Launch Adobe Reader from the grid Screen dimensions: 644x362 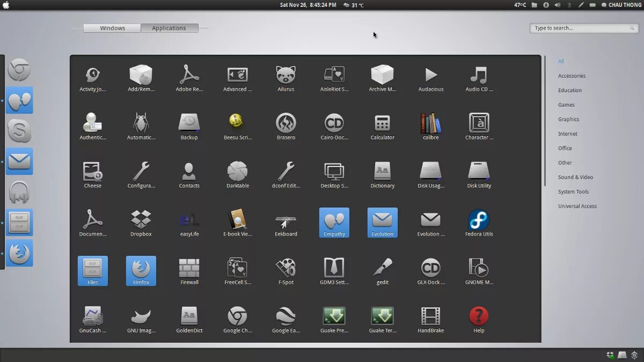tap(189, 78)
